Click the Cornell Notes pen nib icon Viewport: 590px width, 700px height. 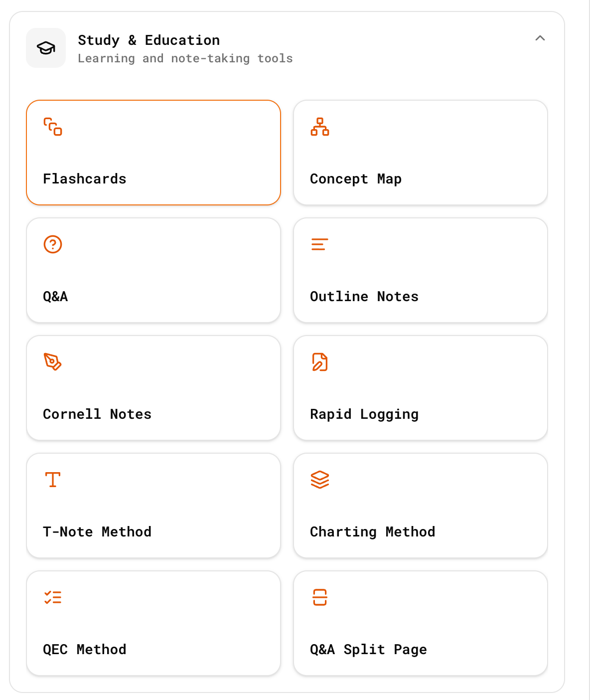point(52,362)
